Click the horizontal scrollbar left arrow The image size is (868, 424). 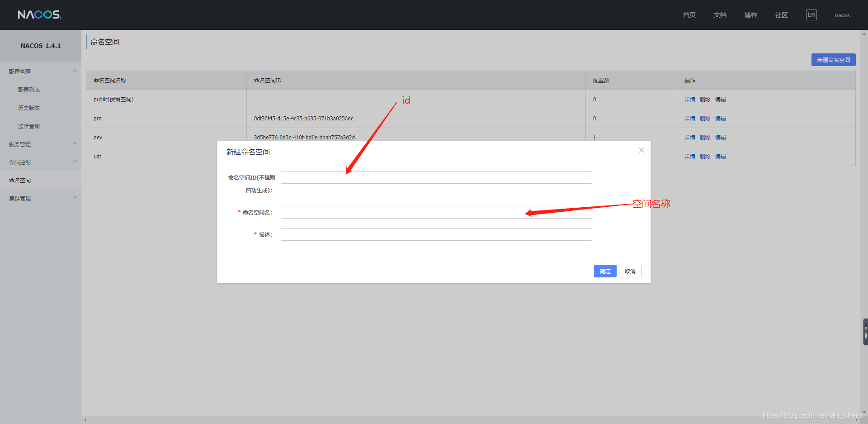tap(85, 420)
